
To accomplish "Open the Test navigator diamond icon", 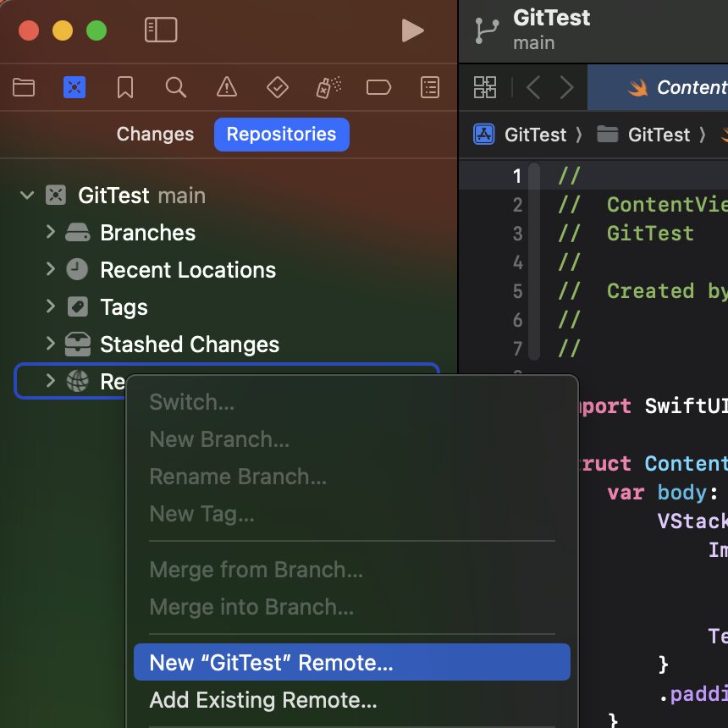I will pos(277,87).
